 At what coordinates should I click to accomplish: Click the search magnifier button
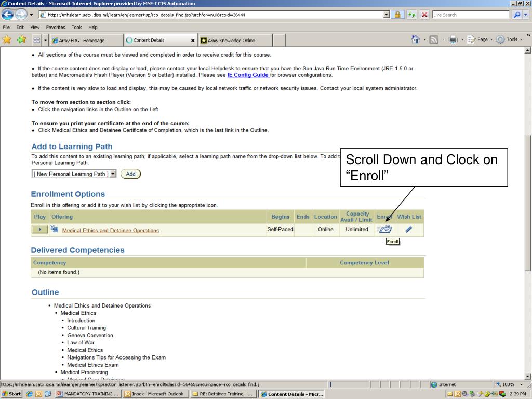[517, 15]
